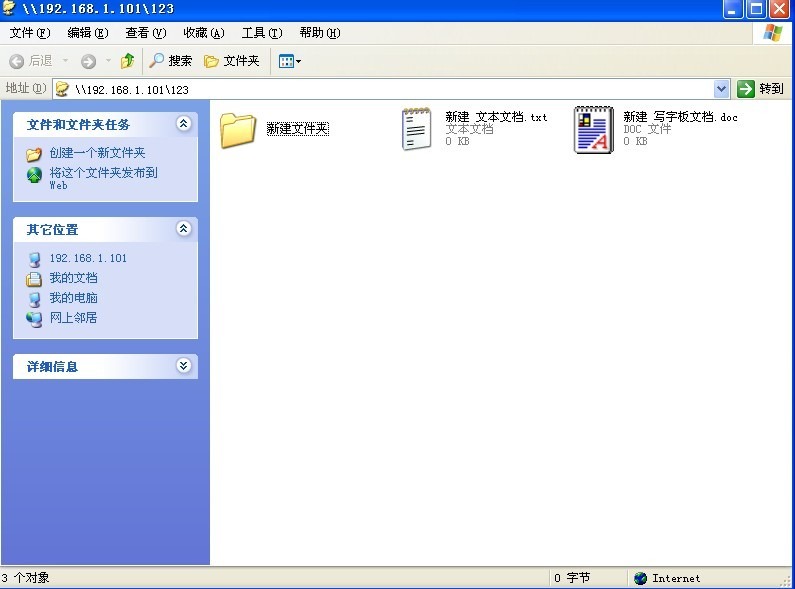Close the Explorer window
The width and height of the screenshot is (795, 589).
click(x=780, y=9)
